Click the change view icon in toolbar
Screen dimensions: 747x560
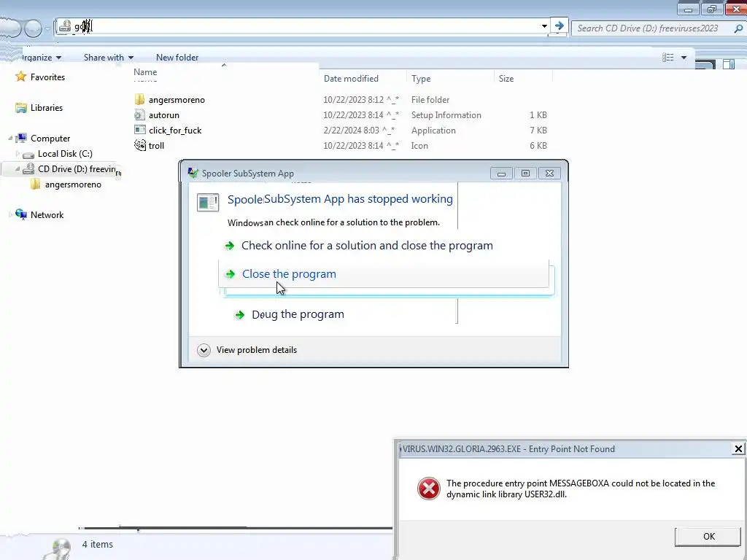click(x=668, y=58)
